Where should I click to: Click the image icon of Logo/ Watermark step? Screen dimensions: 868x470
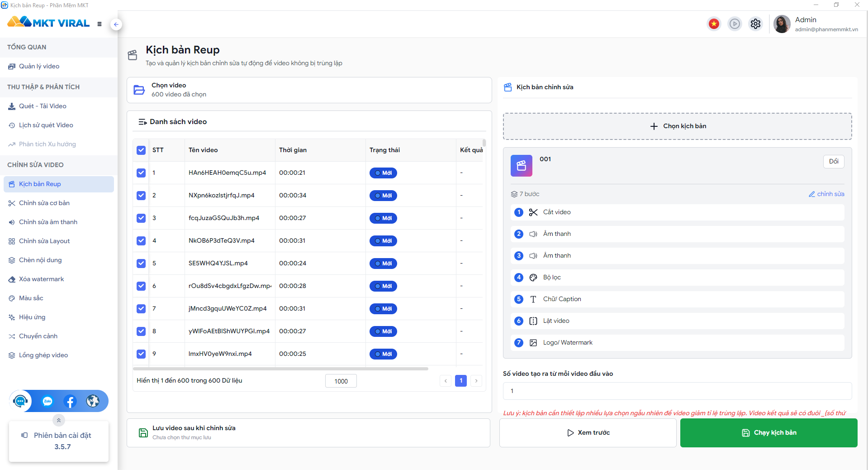pyautogui.click(x=533, y=343)
